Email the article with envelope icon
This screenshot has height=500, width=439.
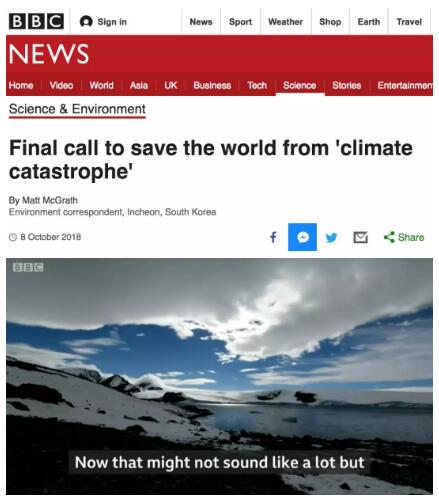pos(360,237)
